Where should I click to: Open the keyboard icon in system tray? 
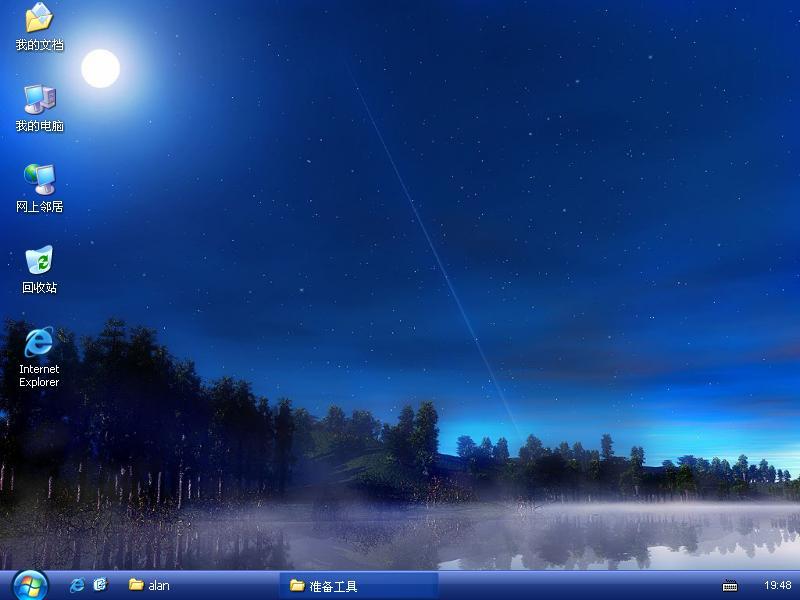tap(730, 586)
